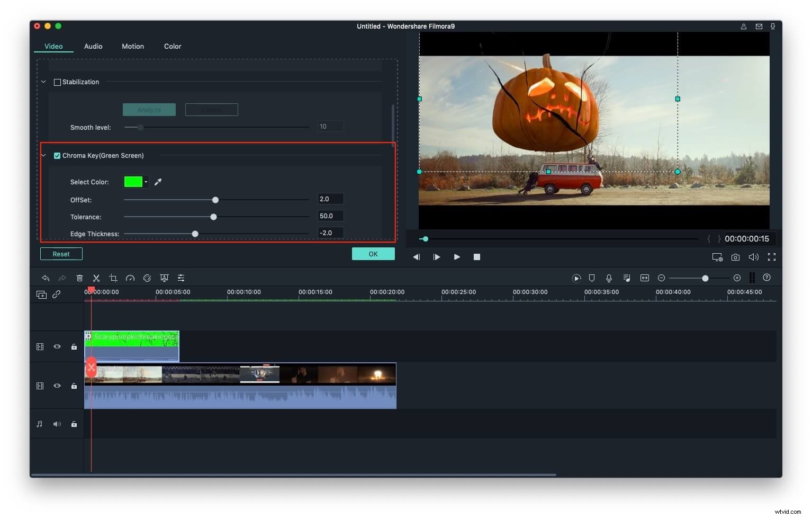The image size is (812, 517).
Task: Open the Crop tool in timeline toolbar
Action: pos(113,278)
